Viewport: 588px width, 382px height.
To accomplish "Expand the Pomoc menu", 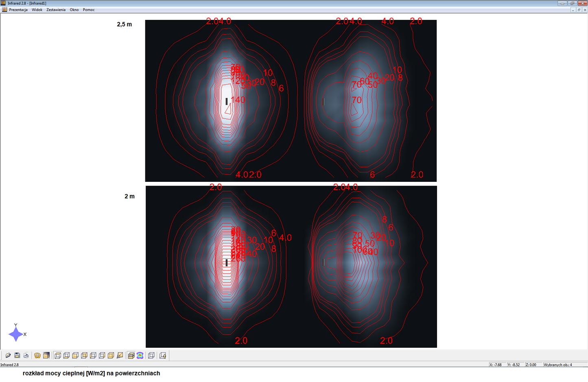I will pyautogui.click(x=89, y=10).
